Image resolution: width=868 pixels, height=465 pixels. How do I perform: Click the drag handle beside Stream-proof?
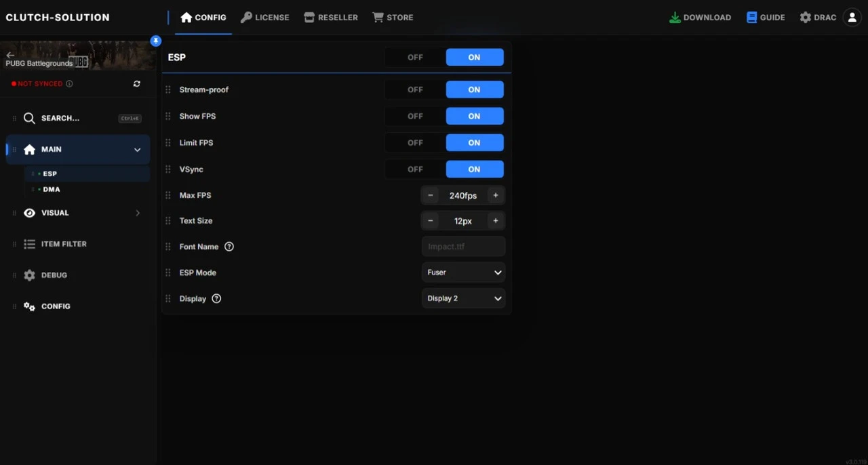coord(168,89)
